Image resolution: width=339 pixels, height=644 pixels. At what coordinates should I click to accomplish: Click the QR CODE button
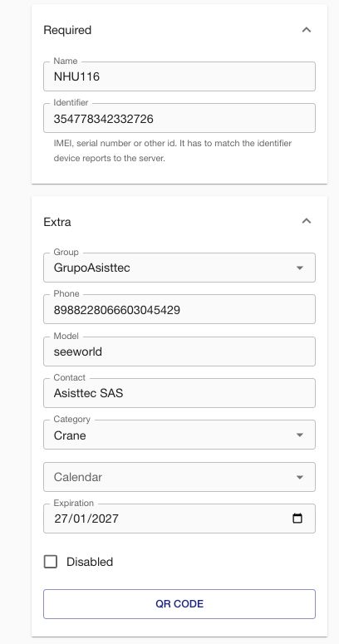pyautogui.click(x=179, y=604)
